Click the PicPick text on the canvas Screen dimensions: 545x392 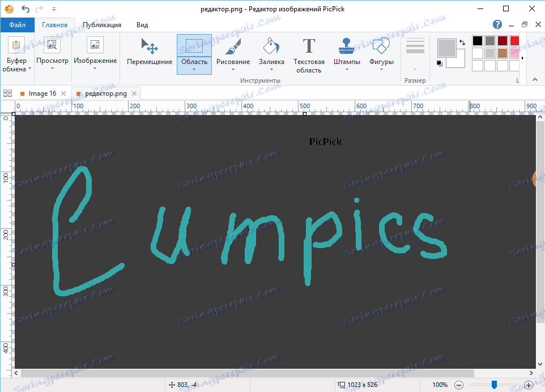325,142
